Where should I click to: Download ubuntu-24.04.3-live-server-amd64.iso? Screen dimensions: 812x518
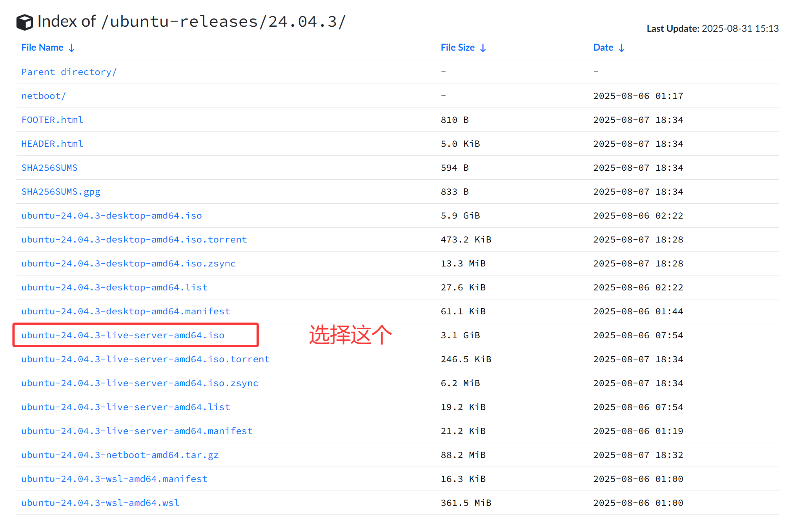123,335
